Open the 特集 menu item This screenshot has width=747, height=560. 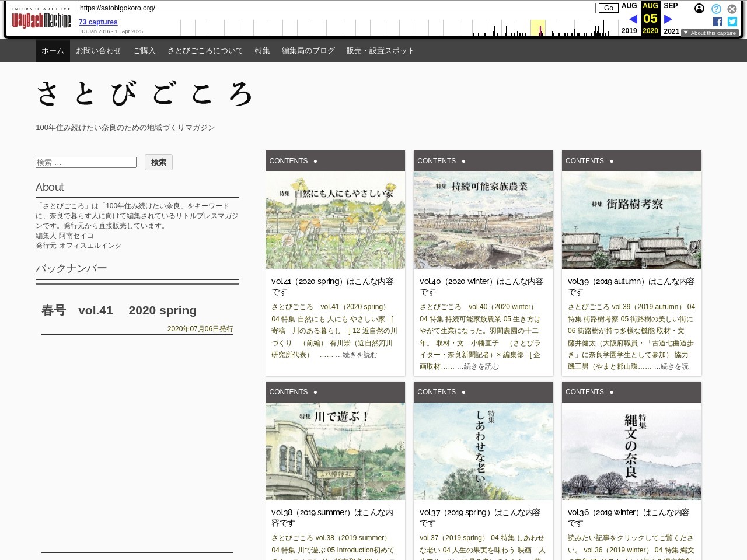[x=262, y=51]
